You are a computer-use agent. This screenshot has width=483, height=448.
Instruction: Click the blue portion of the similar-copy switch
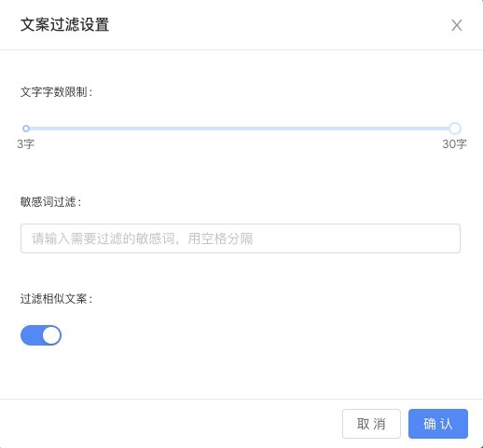31,335
